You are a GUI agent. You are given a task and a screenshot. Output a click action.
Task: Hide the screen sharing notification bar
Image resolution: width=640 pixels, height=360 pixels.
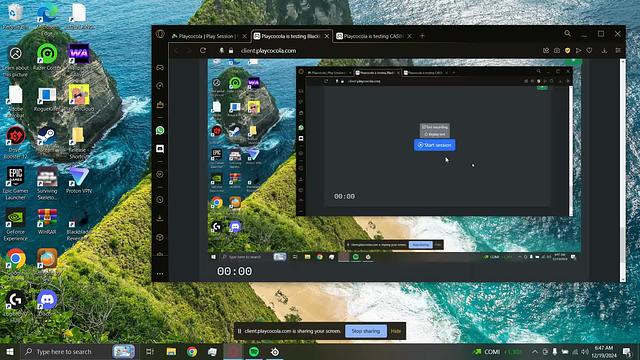click(x=396, y=331)
